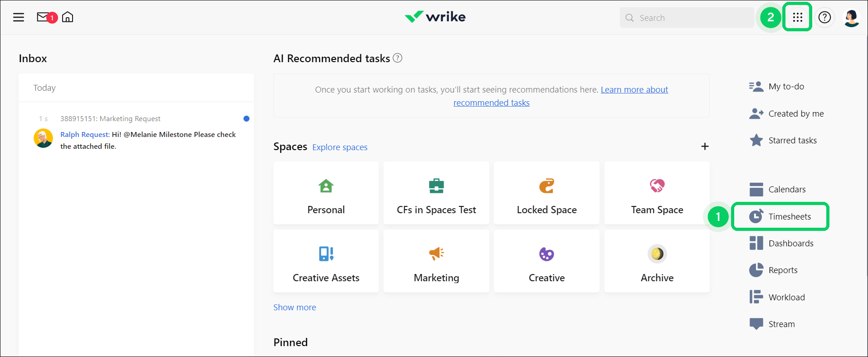Go to the home icon
The height and width of the screenshot is (357, 868).
(x=68, y=17)
